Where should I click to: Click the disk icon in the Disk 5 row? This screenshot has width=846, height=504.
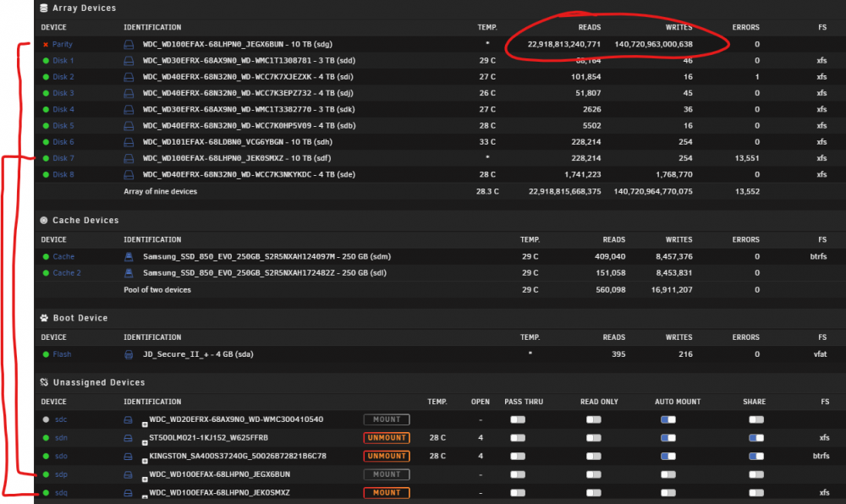pyautogui.click(x=129, y=126)
